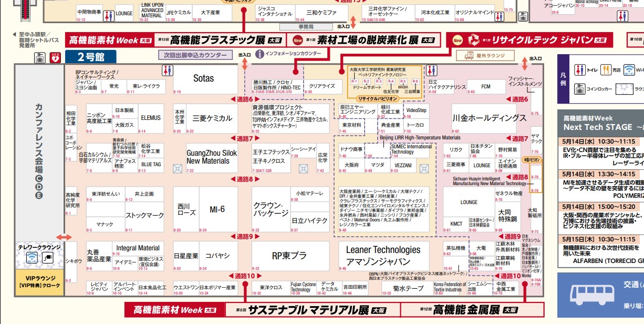Click the Leaner Technologies booth
Screen dimensions: 644x324
click(x=383, y=256)
